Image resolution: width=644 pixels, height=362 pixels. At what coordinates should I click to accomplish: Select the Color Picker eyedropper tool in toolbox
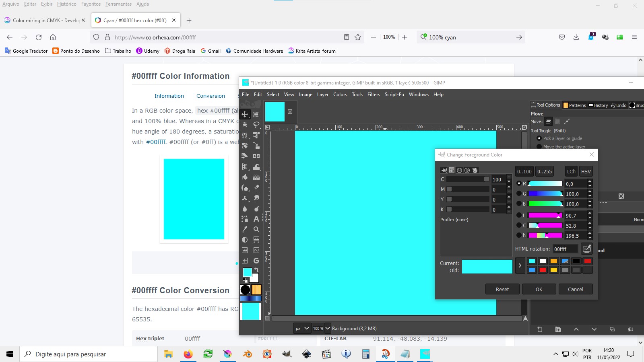(x=245, y=229)
